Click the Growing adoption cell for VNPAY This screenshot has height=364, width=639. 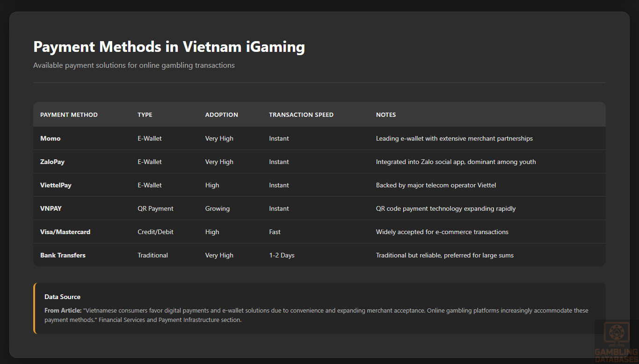click(217, 209)
